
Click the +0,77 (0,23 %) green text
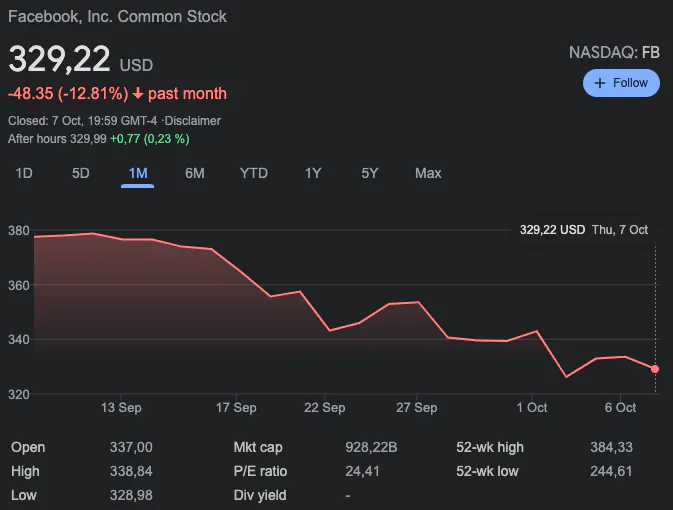150,139
